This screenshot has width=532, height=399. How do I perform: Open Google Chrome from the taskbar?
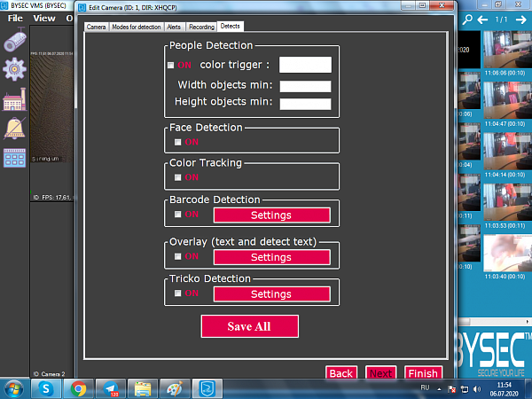pos(79,387)
